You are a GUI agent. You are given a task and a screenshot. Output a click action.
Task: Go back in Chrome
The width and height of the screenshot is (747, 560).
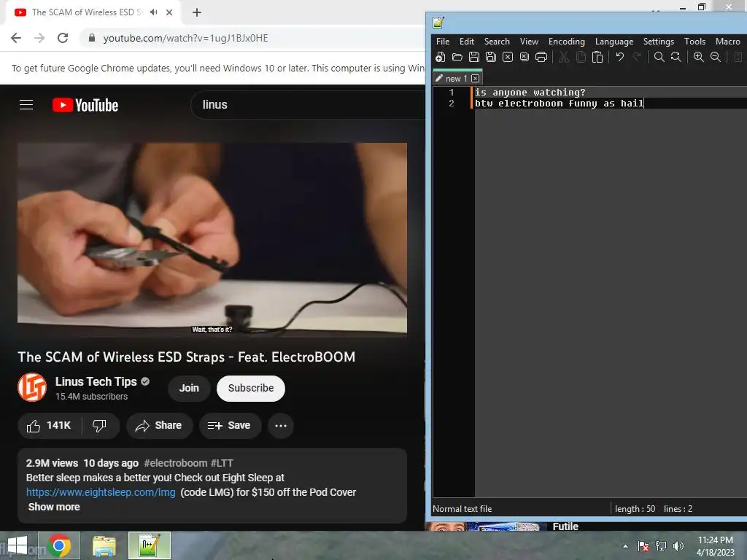click(16, 38)
